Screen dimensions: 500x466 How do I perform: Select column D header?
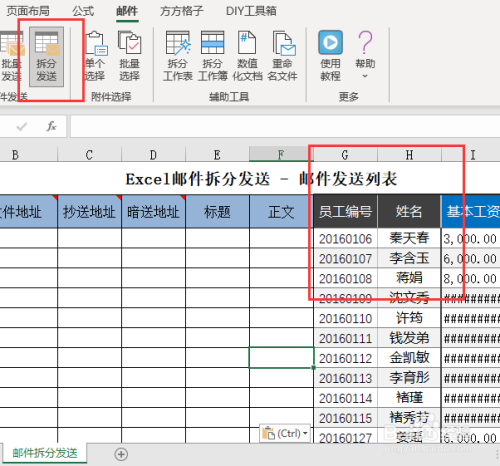(153, 155)
